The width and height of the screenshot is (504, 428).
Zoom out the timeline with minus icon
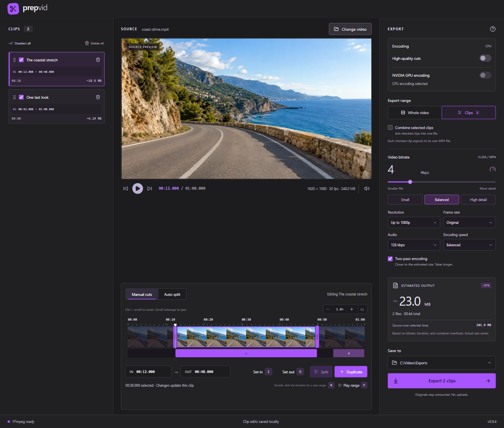point(329,309)
